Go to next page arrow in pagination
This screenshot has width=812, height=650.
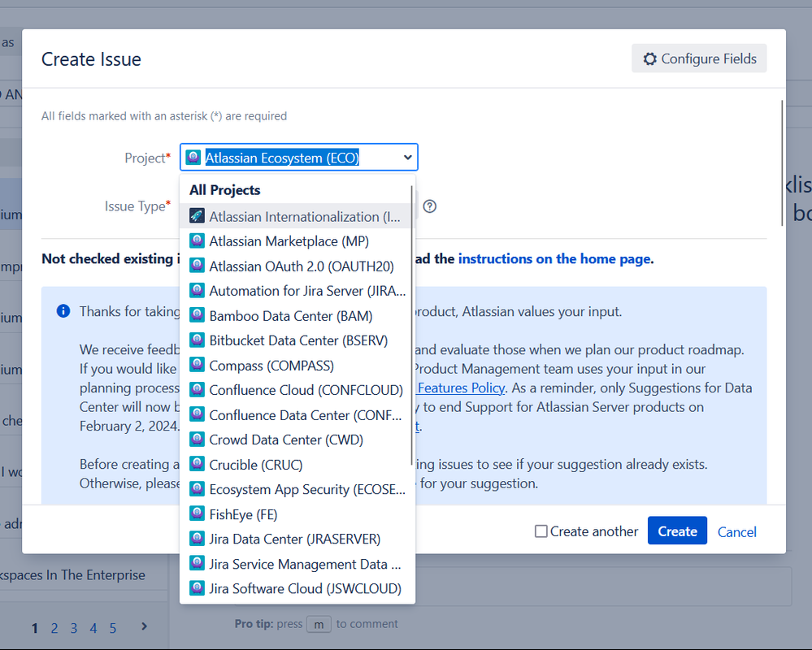click(x=144, y=626)
